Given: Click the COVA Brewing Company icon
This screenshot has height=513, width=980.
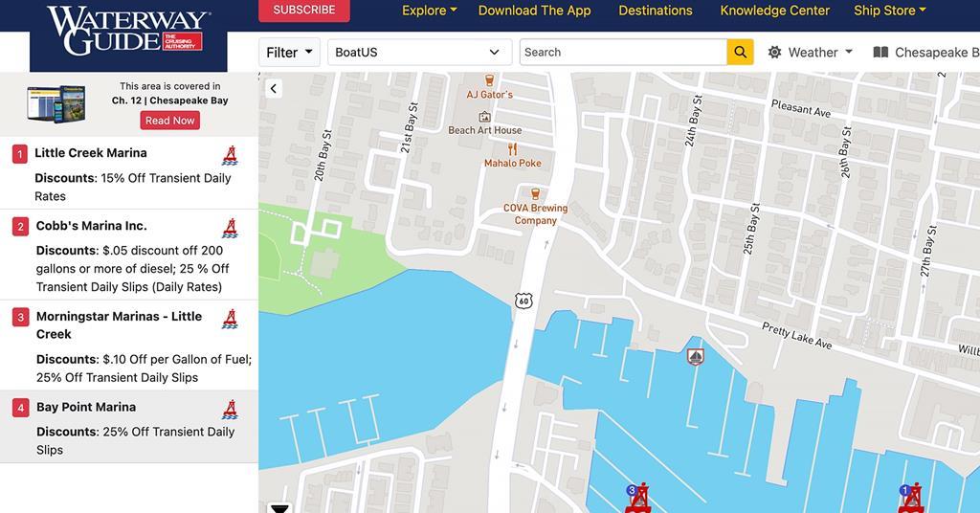Looking at the screenshot, I should coord(535,193).
